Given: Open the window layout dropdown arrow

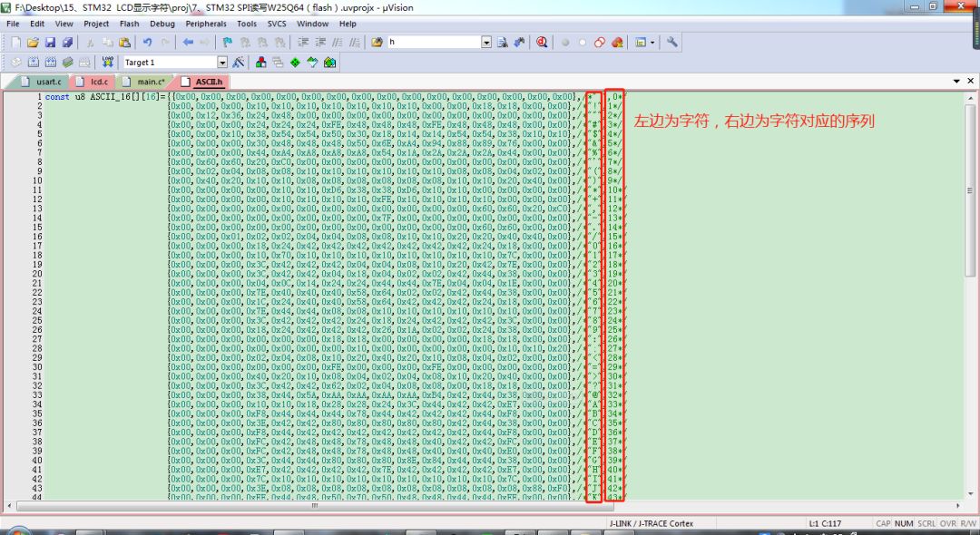Looking at the screenshot, I should point(652,43).
